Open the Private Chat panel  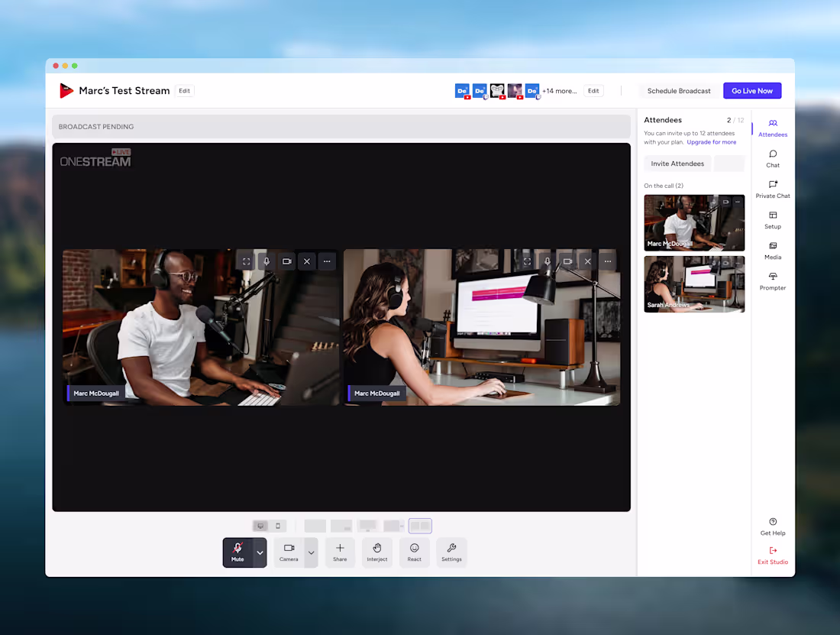772,190
